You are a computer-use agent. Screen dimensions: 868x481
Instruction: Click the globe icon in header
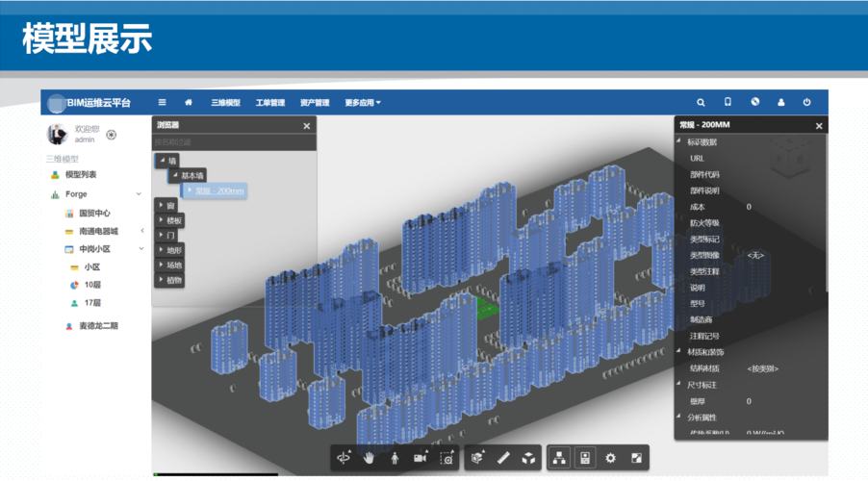tap(755, 102)
